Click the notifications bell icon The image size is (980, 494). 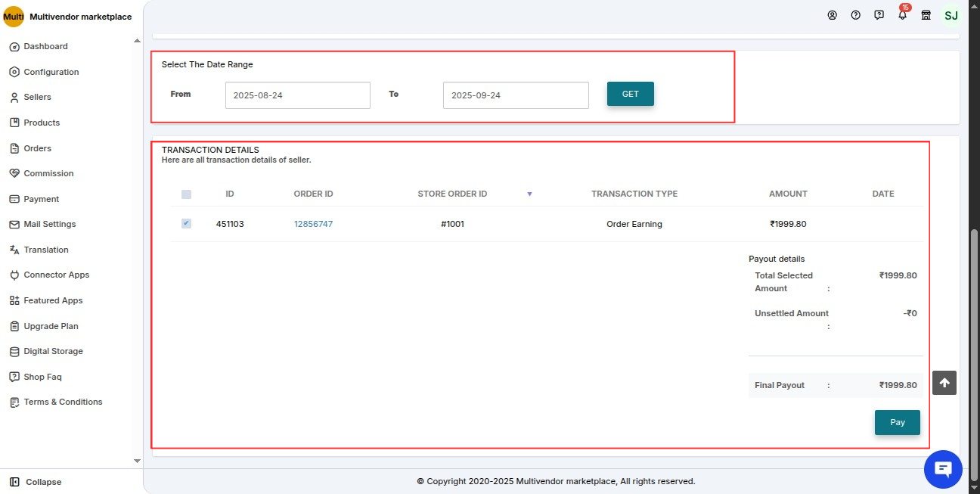pos(902,15)
